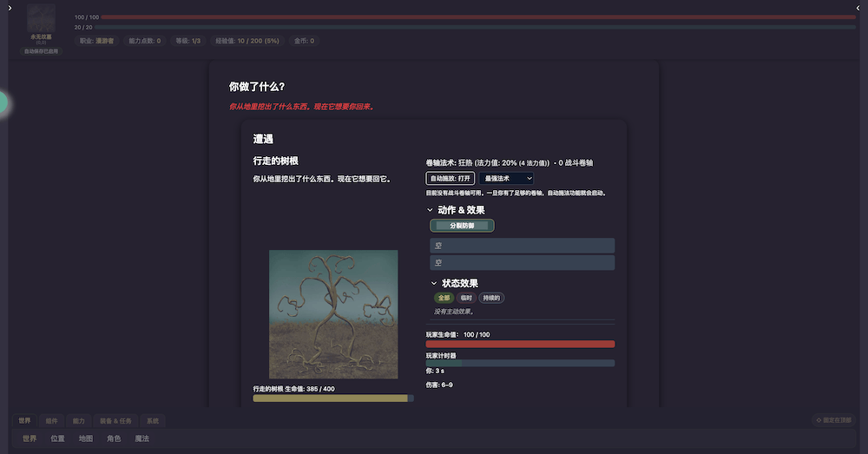This screenshot has height=454, width=868.
Task: Click the top-right panel chevron arrow
Action: point(858,8)
